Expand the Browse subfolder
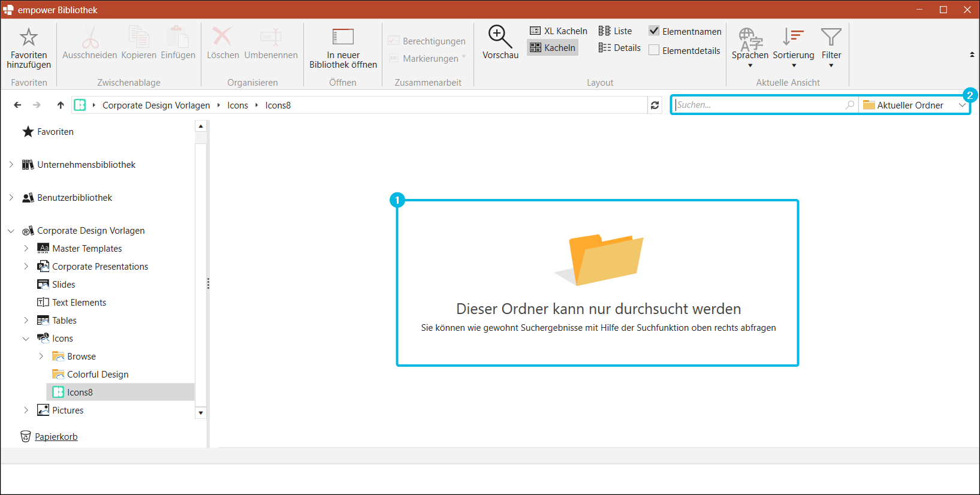The width and height of the screenshot is (980, 495). coord(41,356)
